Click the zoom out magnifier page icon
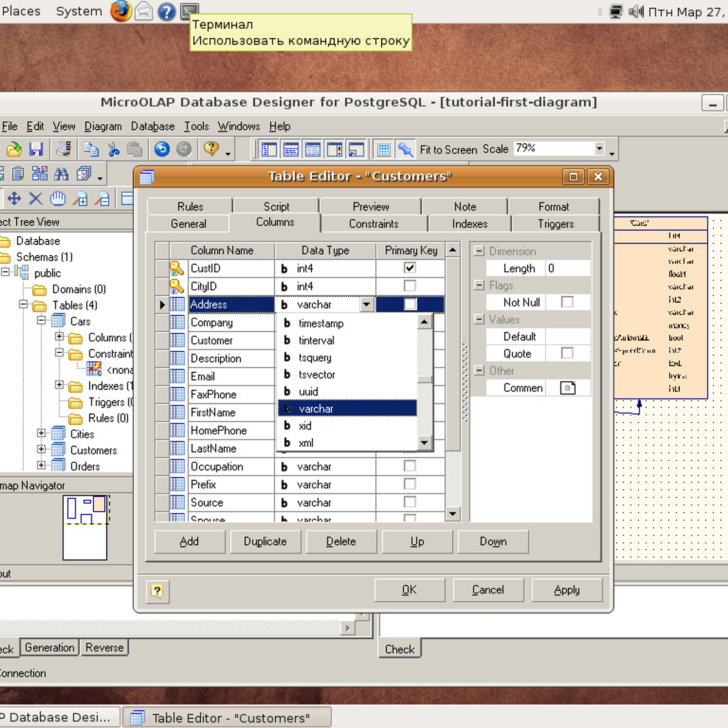The image size is (728, 728). tap(102, 198)
